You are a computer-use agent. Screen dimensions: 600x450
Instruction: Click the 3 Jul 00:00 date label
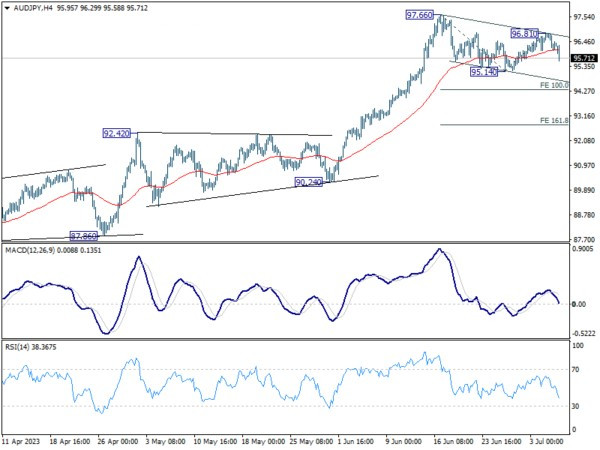pyautogui.click(x=545, y=441)
